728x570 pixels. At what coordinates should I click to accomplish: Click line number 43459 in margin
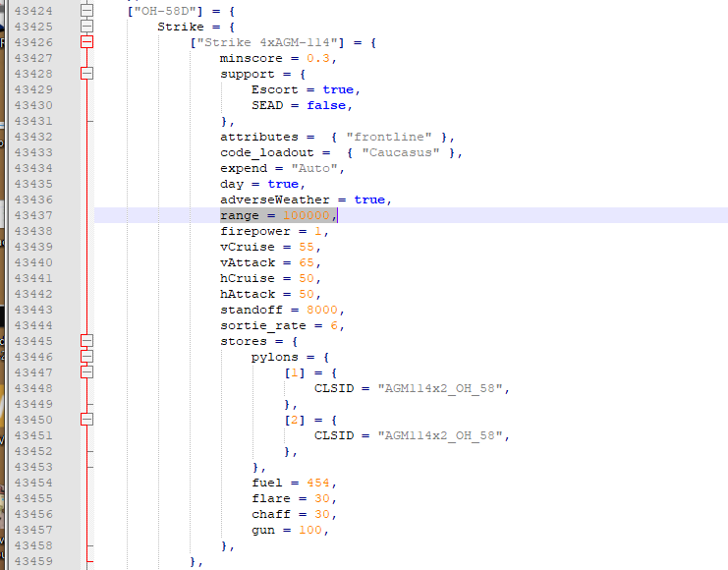(x=33, y=561)
